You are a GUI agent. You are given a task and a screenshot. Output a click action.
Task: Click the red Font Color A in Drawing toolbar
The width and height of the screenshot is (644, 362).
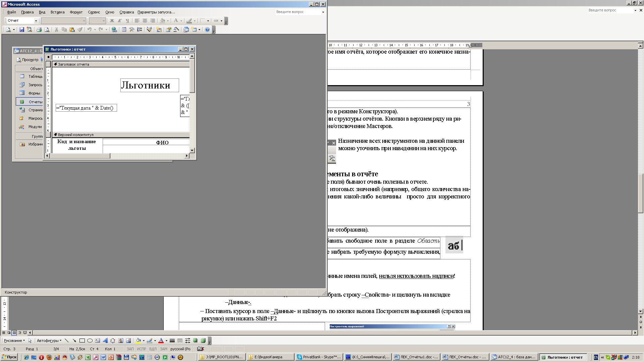(161, 341)
